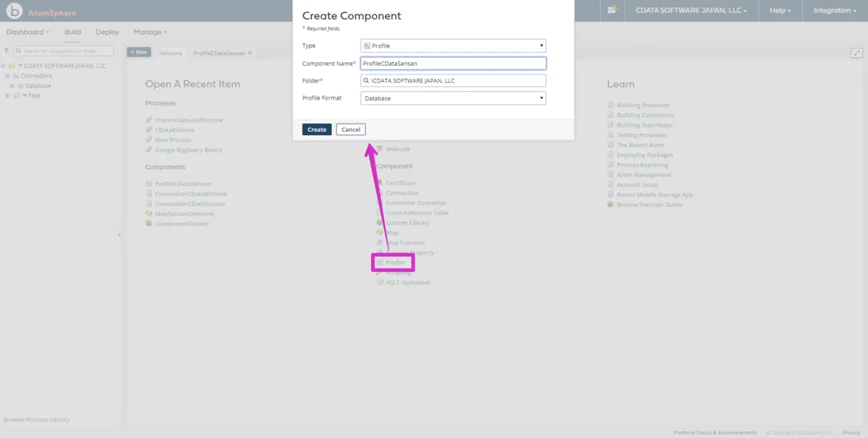Expand the Test folder node

click(7, 95)
